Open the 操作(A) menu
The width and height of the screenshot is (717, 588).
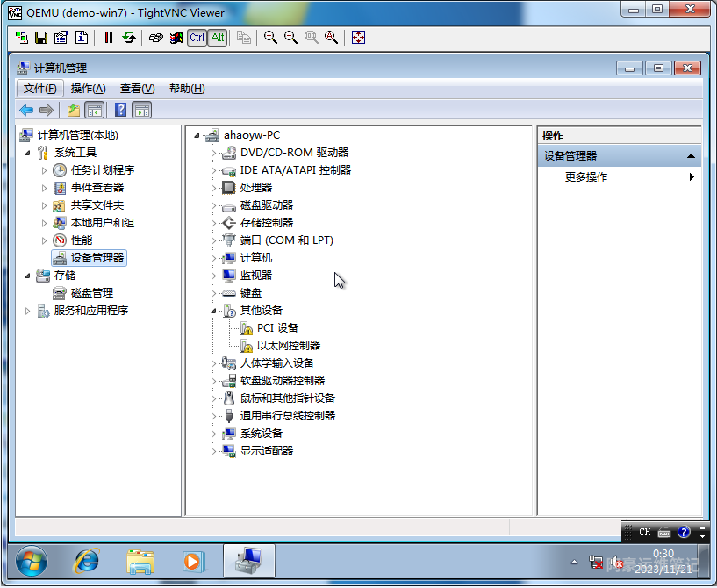tap(88, 89)
